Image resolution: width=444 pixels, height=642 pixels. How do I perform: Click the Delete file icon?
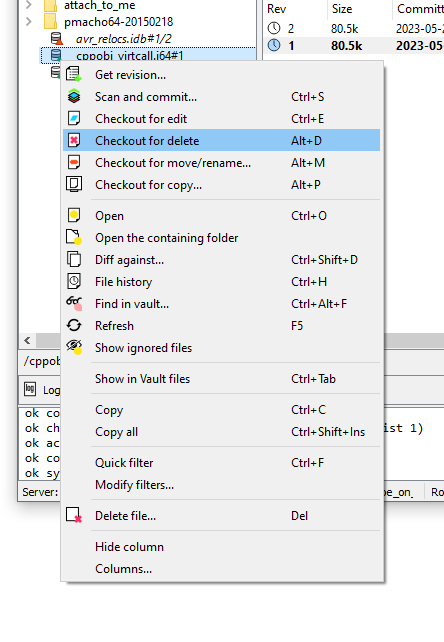tap(74, 515)
